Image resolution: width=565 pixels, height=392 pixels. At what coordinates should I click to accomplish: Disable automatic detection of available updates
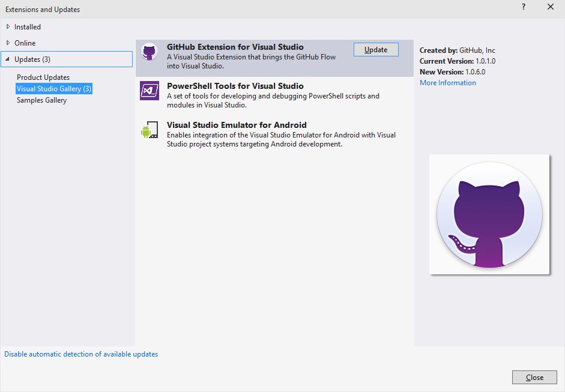click(x=81, y=354)
